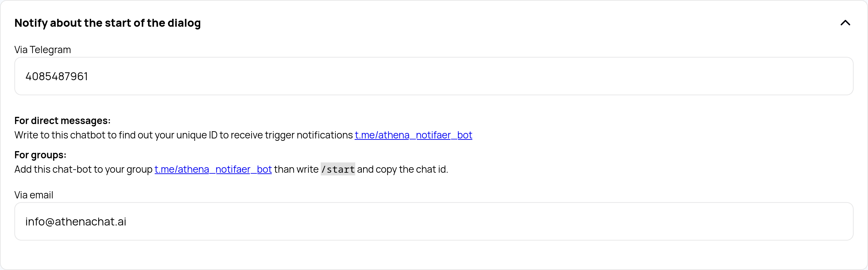This screenshot has width=868, height=270.
Task: Click the info@athenachat.ai email text
Action: 76,222
